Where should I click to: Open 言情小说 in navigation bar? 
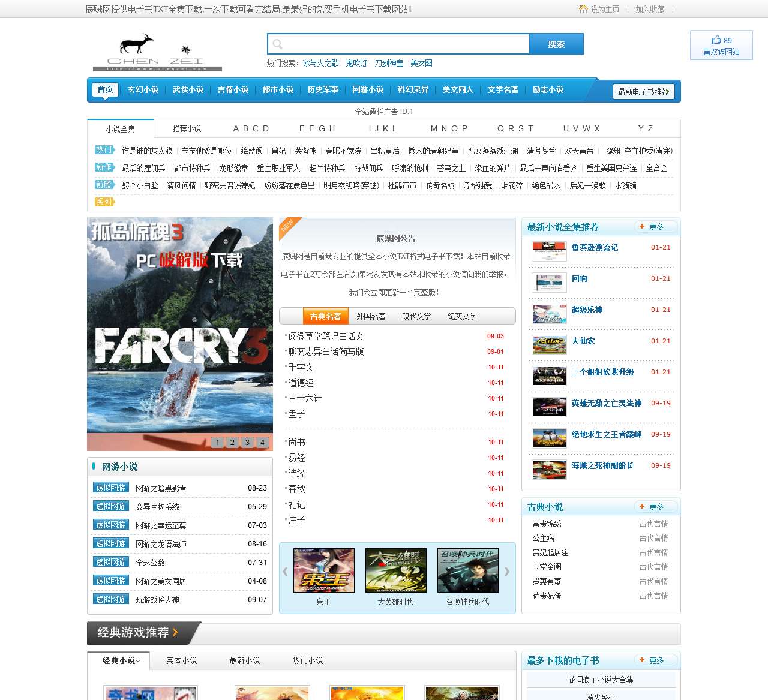(233, 89)
